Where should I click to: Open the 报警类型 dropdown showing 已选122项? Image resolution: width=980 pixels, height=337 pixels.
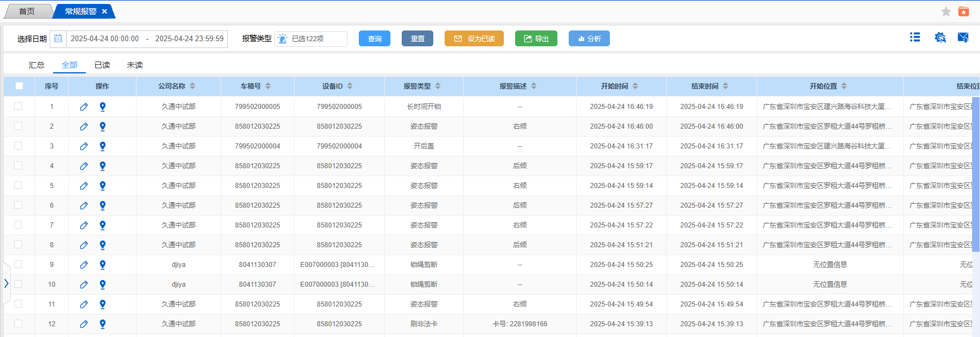tap(311, 39)
